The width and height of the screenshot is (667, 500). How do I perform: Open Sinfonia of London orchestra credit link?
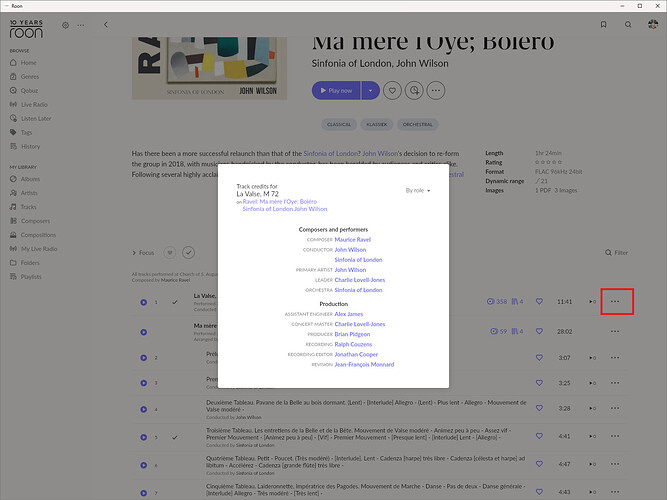pyautogui.click(x=358, y=290)
